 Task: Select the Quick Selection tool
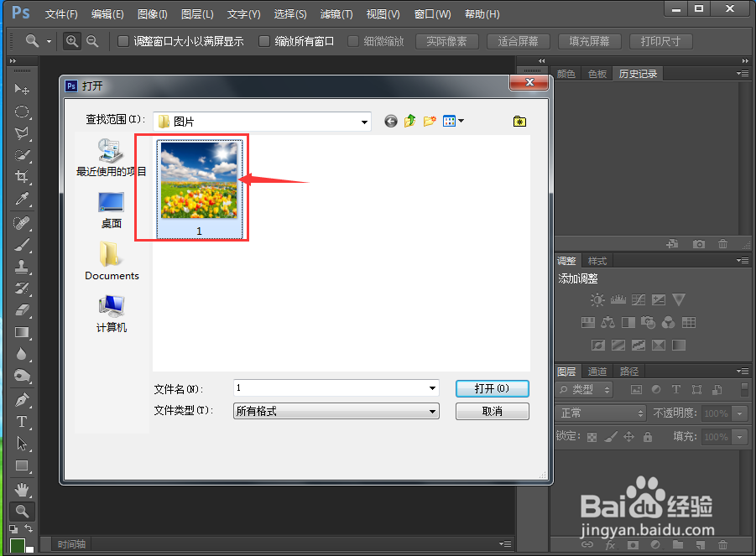[x=22, y=155]
